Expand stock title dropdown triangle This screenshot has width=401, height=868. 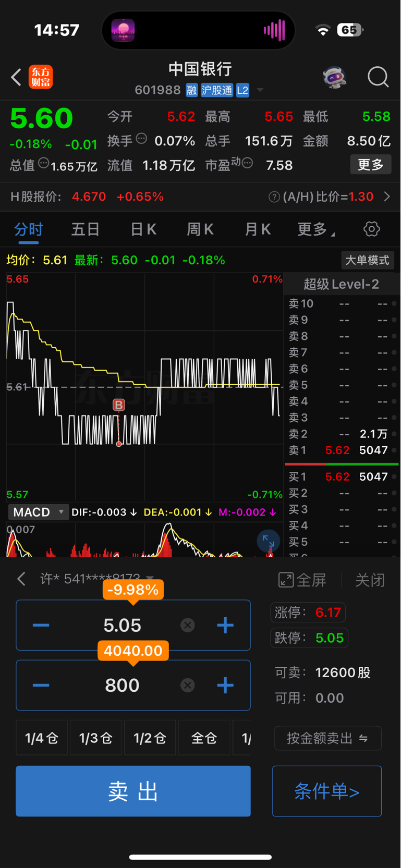point(260,90)
